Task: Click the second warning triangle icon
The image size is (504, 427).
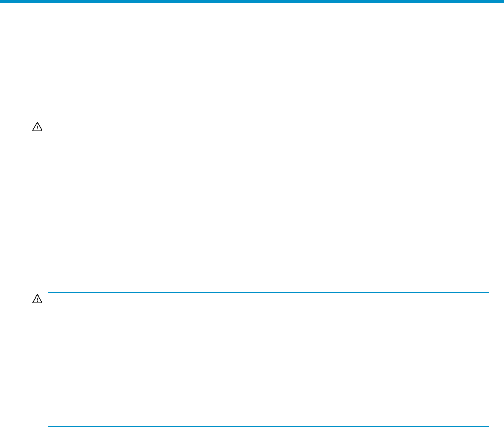Action: click(x=38, y=300)
